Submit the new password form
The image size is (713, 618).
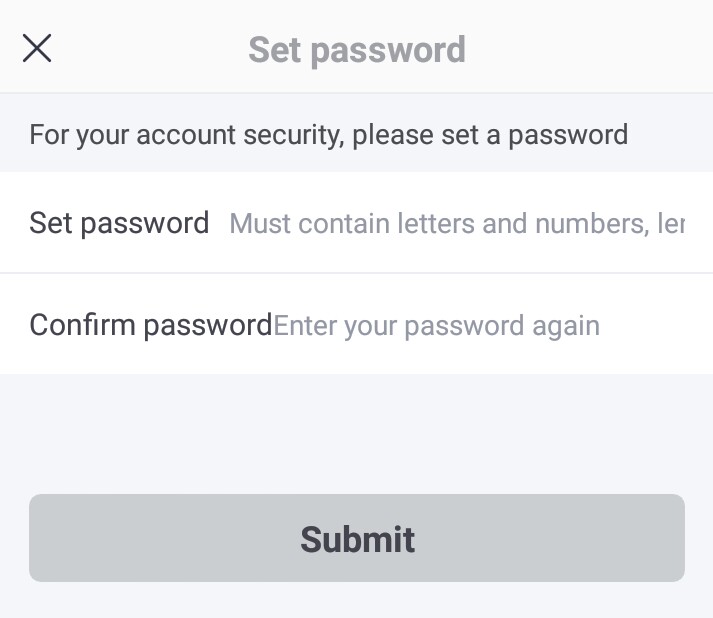[x=356, y=538]
